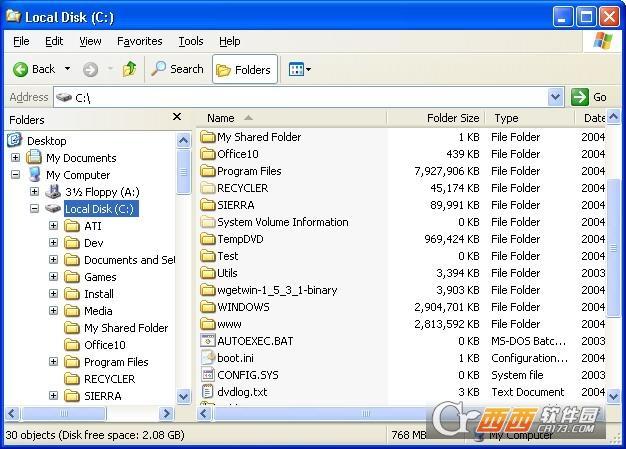The height and width of the screenshot is (449, 626).
Task: Click the folder tree scroll down arrow
Action: pyautogui.click(x=183, y=396)
